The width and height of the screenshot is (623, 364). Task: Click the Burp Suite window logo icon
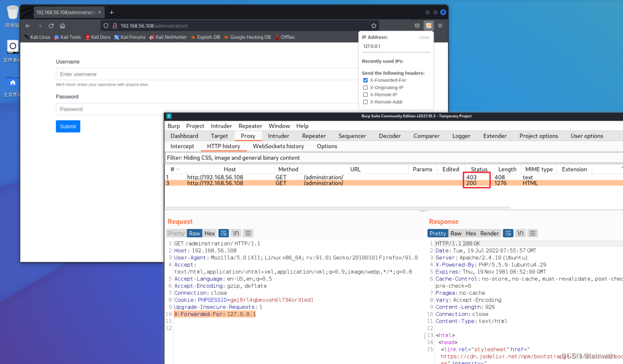pos(169,116)
